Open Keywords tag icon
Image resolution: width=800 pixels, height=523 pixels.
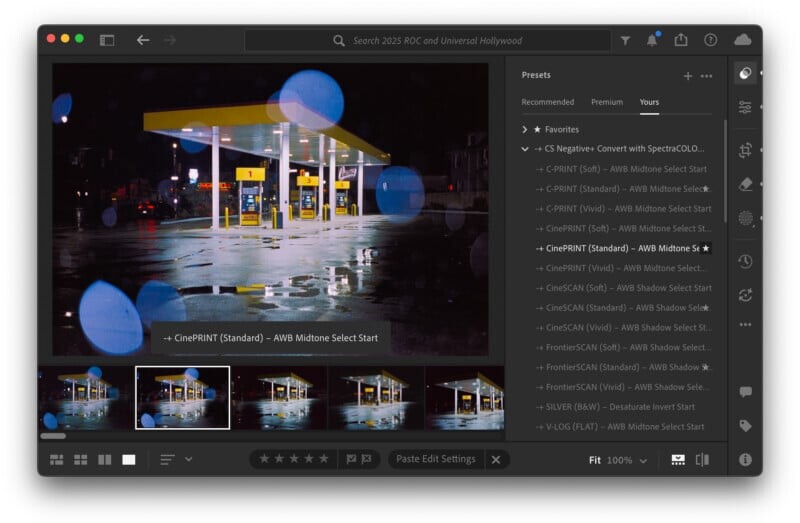coord(745,425)
